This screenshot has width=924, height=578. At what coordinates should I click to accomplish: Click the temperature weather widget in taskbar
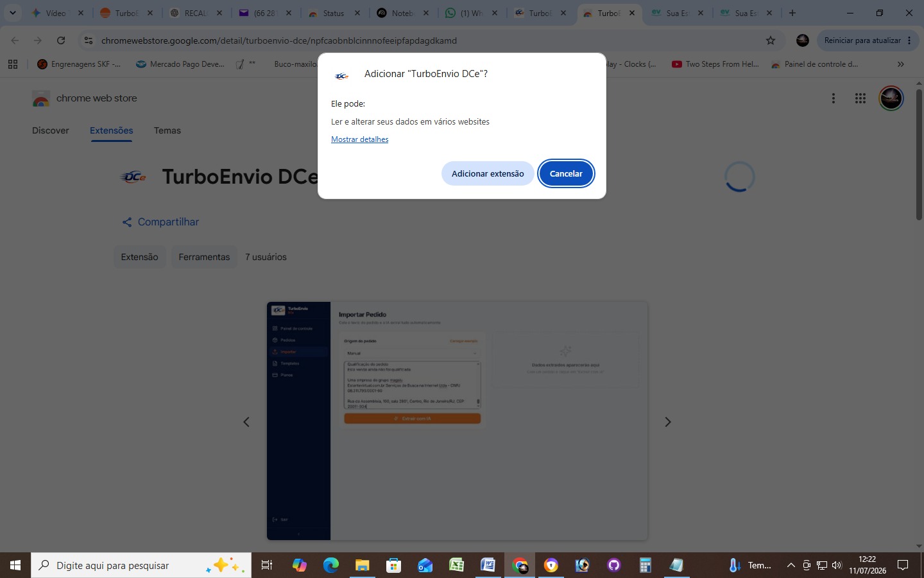click(x=751, y=565)
